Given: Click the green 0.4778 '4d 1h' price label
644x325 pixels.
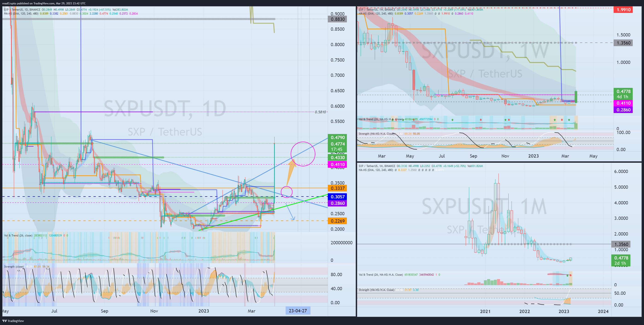Looking at the screenshot, I should tap(623, 94).
